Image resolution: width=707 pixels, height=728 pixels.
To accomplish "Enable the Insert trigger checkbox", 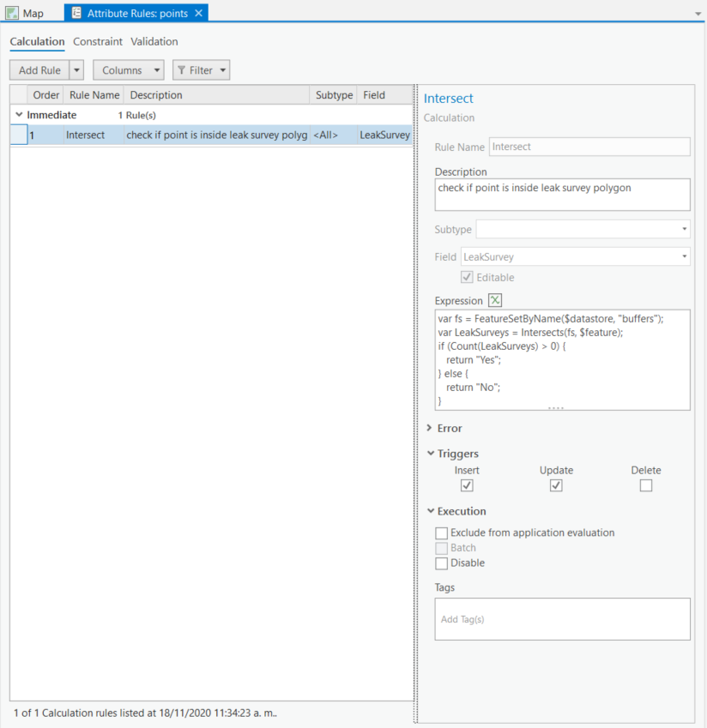I will coord(467,485).
